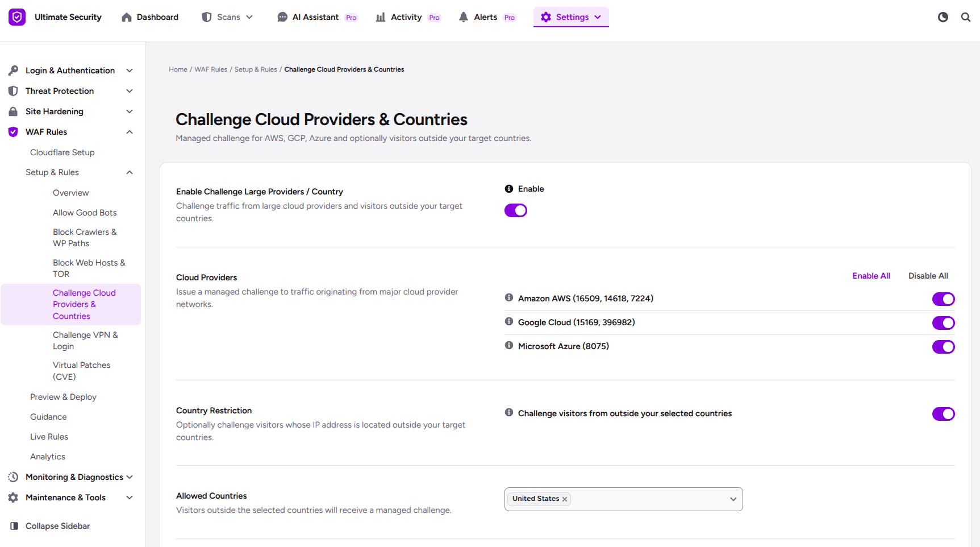Select Allow Good Bots sidebar item
The height and width of the screenshot is (547, 980).
point(85,213)
